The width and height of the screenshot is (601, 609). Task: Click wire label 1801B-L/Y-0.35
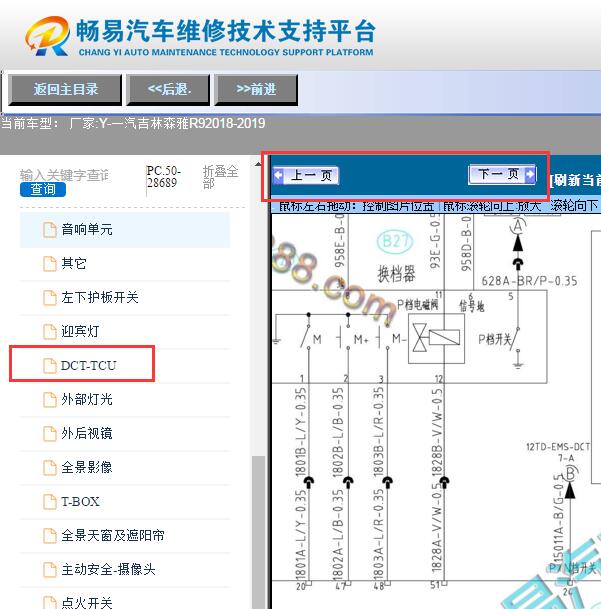(x=301, y=431)
